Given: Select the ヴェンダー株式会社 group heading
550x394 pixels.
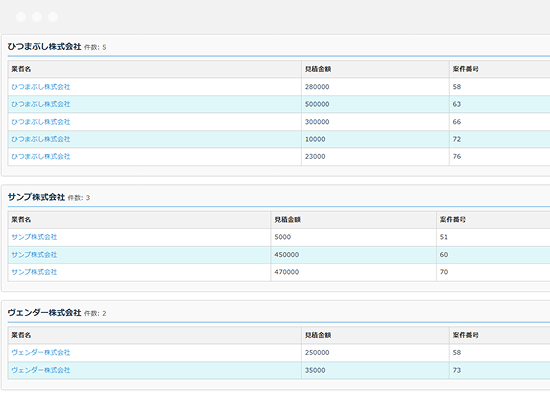Looking at the screenshot, I should coord(45,313).
